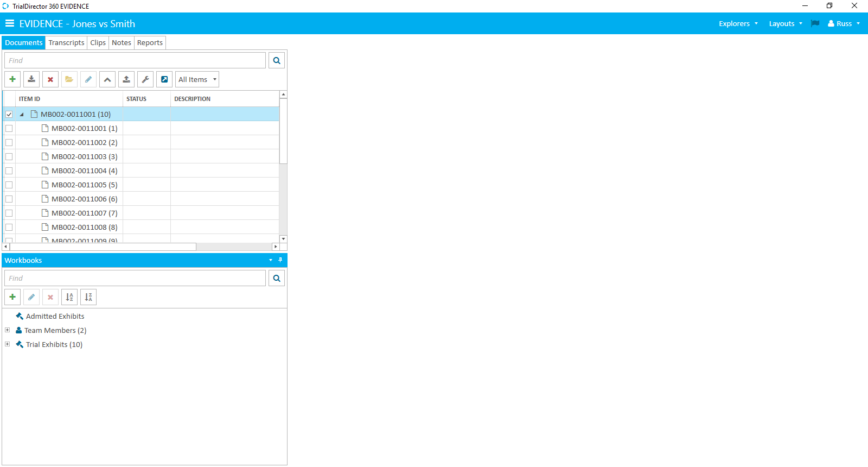Uncheck the MB002-0011001 (10) parent document

tap(9, 115)
